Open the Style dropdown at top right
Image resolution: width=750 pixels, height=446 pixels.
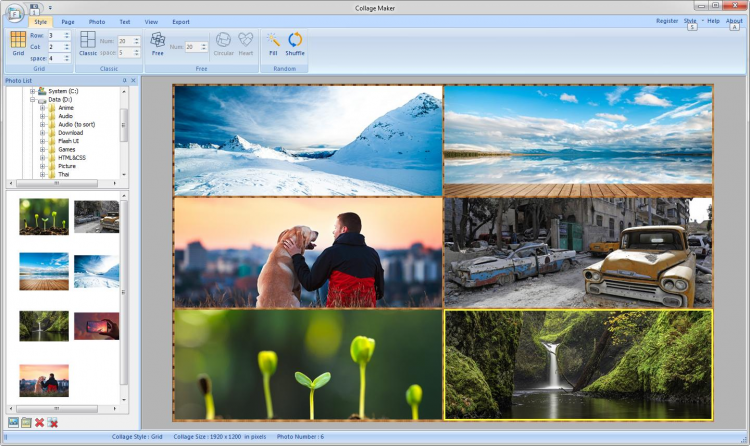691,21
